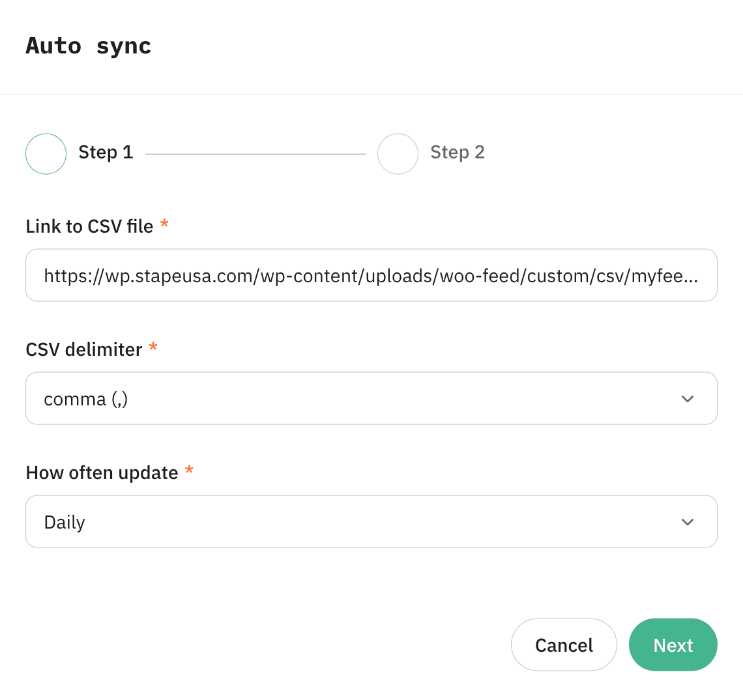This screenshot has height=700, width=743.
Task: Click the Cancel button
Action: [x=563, y=645]
